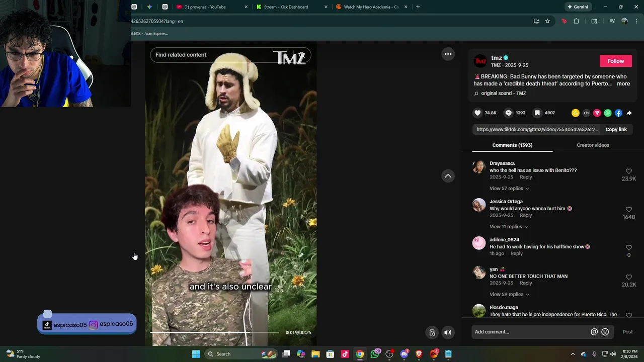The width and height of the screenshot is (644, 362).
Task: Expand caption with more link
Action: pyautogui.click(x=623, y=84)
